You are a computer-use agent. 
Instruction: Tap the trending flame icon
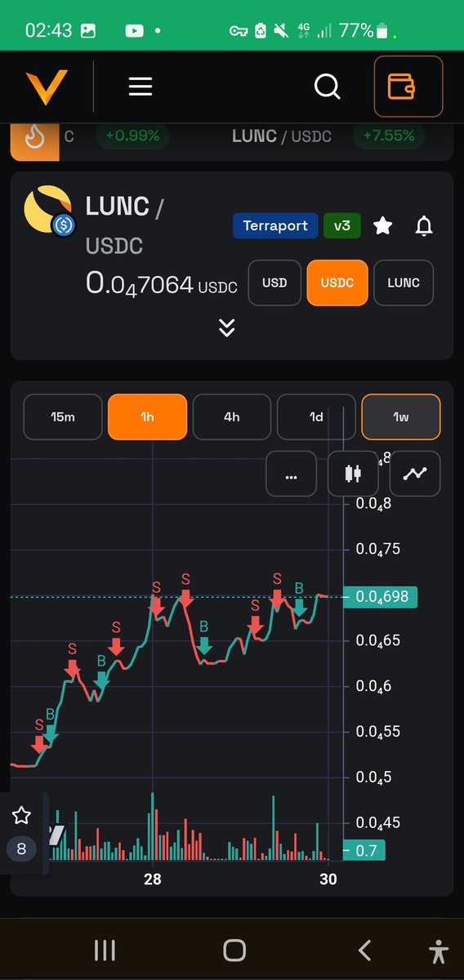(x=34, y=139)
